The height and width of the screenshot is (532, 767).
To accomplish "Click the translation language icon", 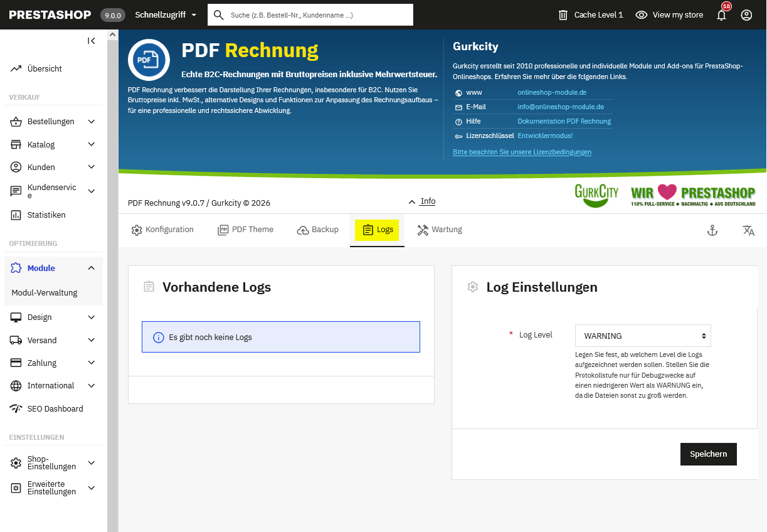I will click(x=748, y=230).
